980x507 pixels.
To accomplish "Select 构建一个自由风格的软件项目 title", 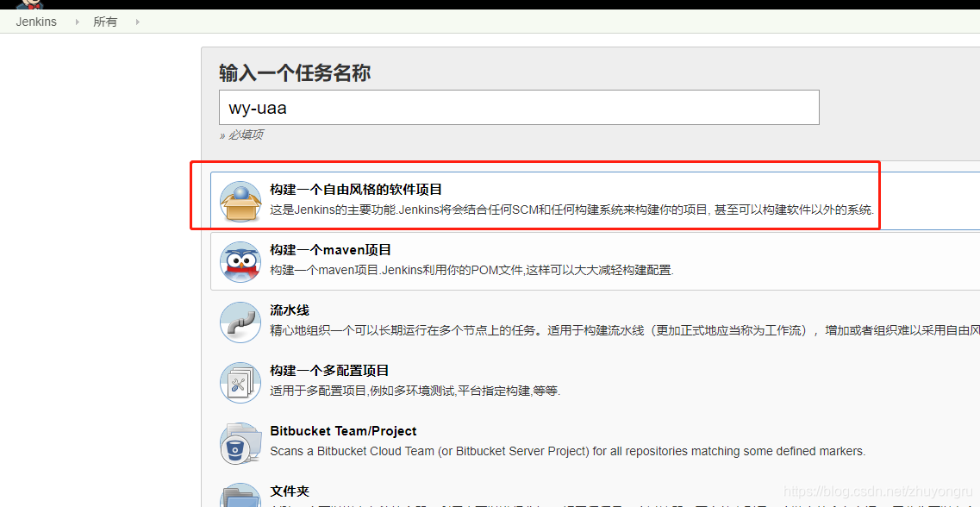I will tap(356, 190).
